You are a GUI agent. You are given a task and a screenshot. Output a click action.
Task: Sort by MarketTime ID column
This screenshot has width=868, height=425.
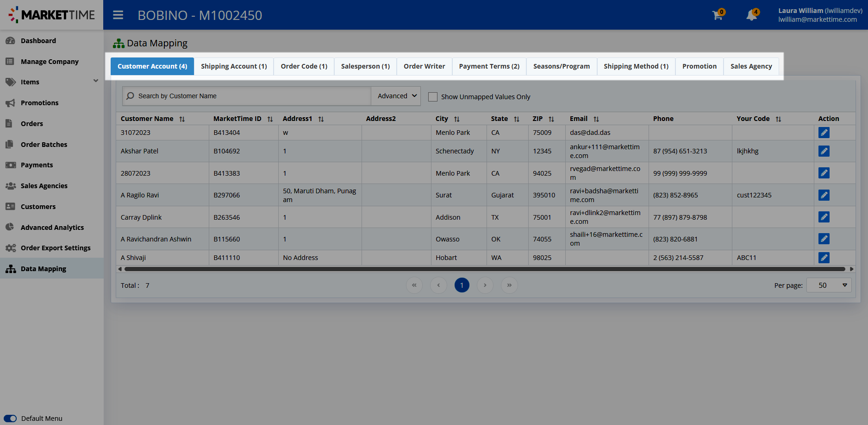pyautogui.click(x=270, y=119)
